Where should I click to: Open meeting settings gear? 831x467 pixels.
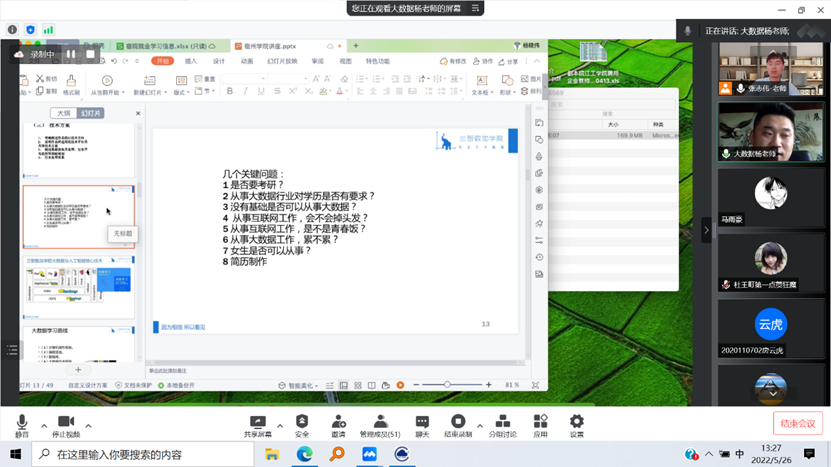576,423
